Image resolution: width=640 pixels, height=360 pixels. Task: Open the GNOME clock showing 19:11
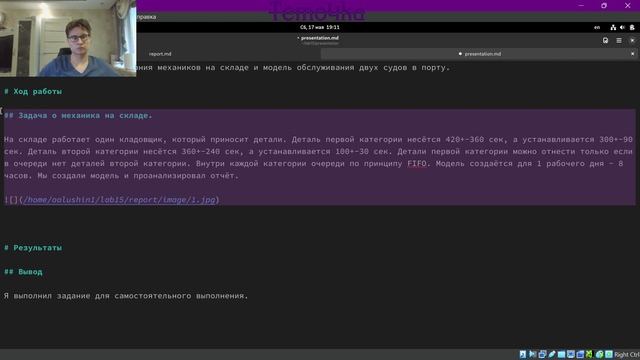(320, 27)
